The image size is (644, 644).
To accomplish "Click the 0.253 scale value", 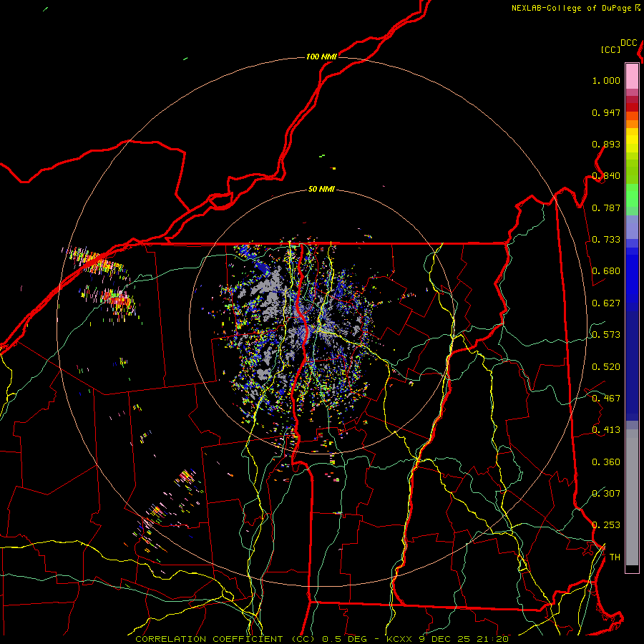I will coord(606,525).
